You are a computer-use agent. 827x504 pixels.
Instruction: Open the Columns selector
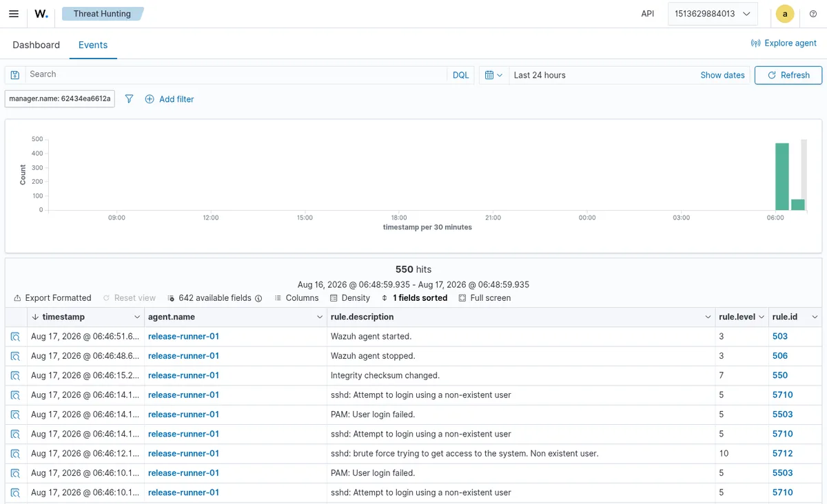pyautogui.click(x=296, y=298)
